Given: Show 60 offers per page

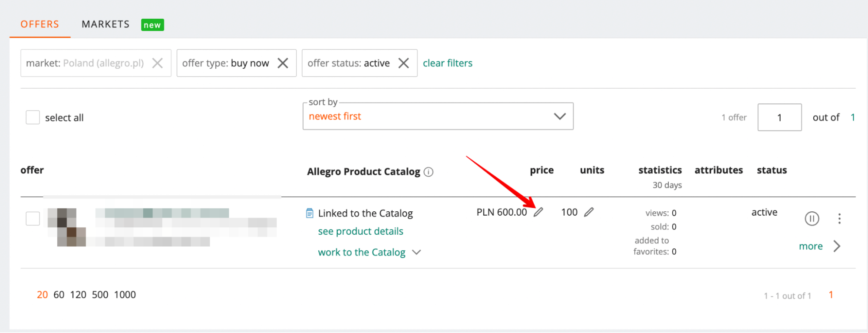Looking at the screenshot, I should click(x=59, y=295).
